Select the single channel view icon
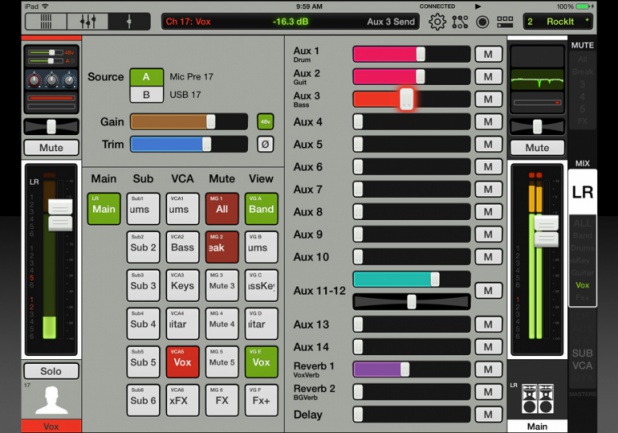The height and width of the screenshot is (433, 618). (129, 21)
